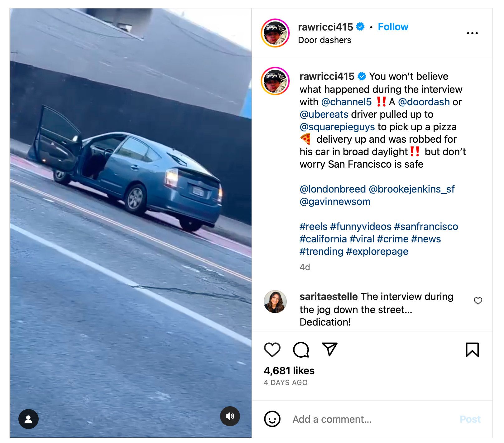Open the three-dot more options menu
504x443 pixels.
472,33
